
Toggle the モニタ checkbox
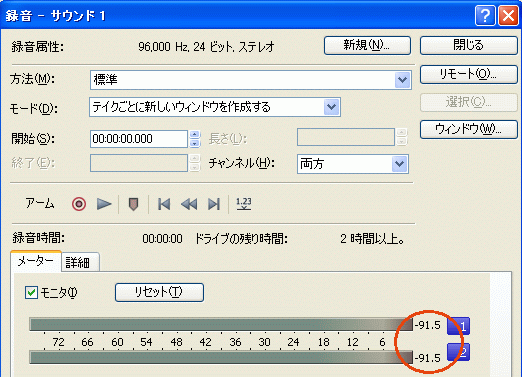click(x=31, y=293)
